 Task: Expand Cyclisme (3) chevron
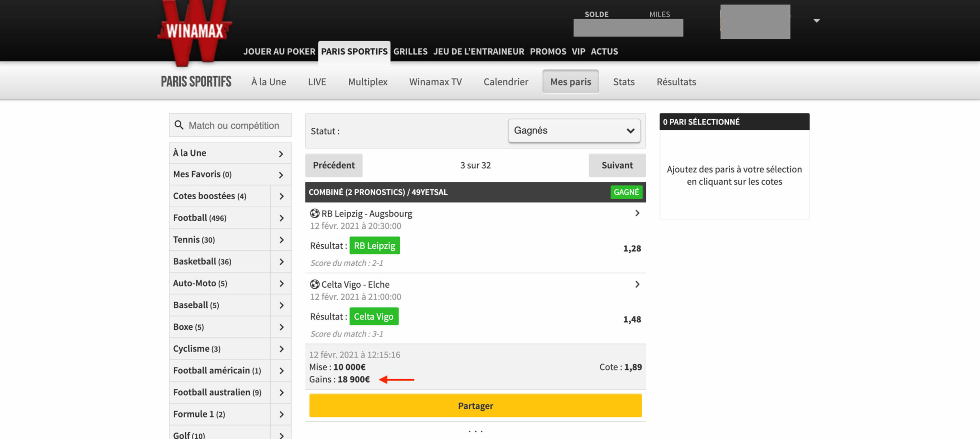coord(281,349)
